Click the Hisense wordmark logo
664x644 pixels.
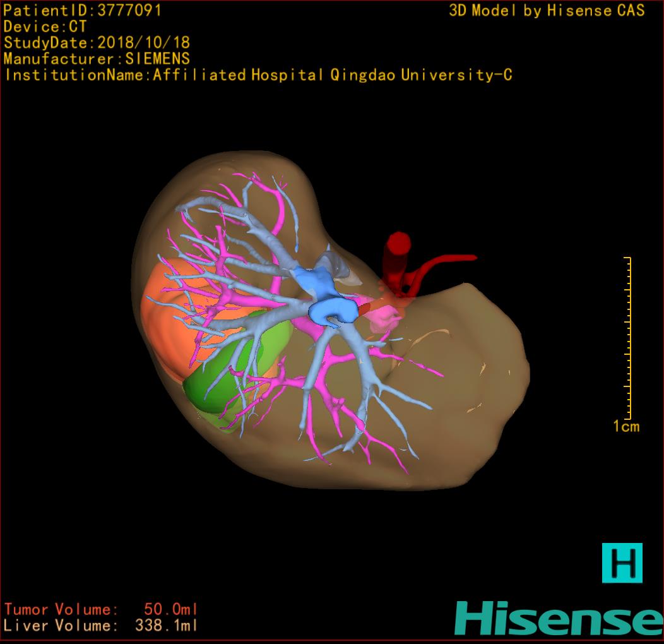pyautogui.click(x=559, y=617)
